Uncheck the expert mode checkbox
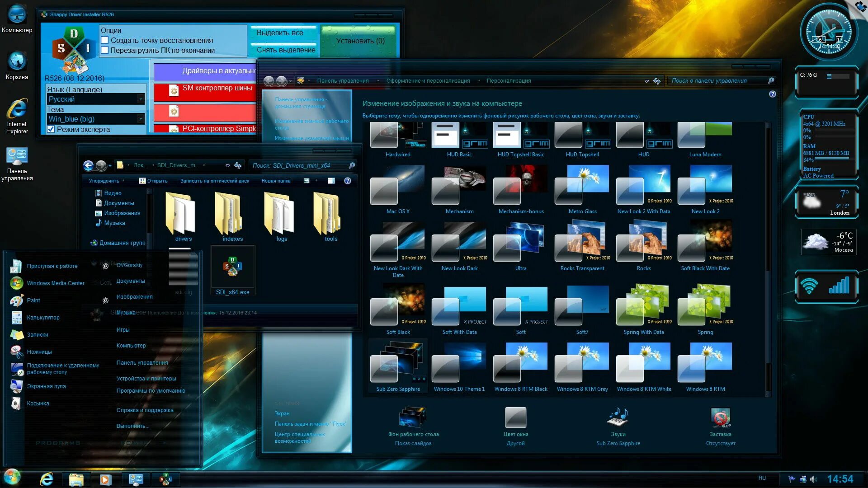This screenshot has height=488, width=868. point(51,129)
